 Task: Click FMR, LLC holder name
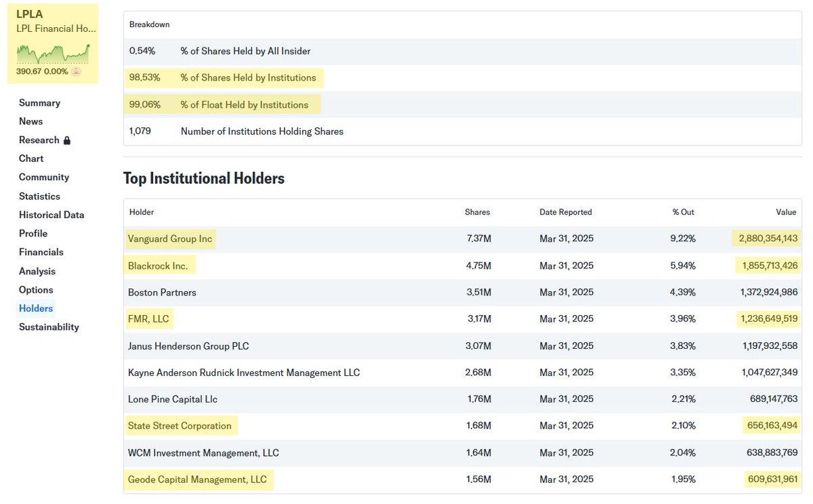tap(148, 318)
